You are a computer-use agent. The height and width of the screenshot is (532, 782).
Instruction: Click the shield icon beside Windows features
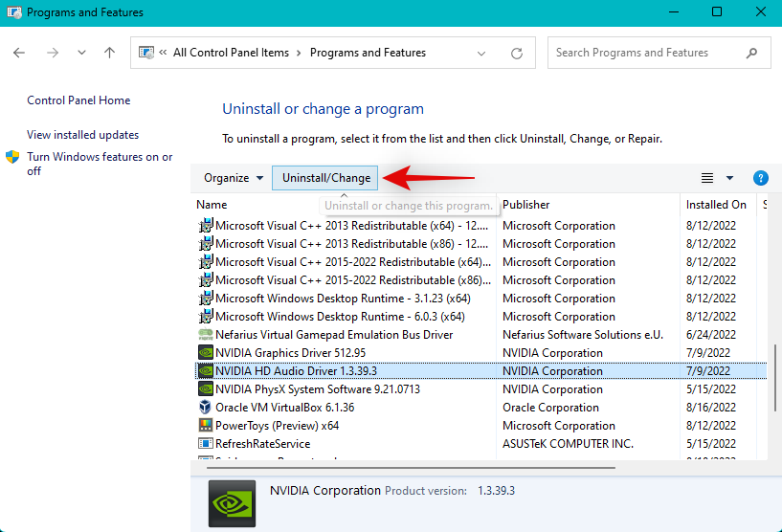pos(12,157)
